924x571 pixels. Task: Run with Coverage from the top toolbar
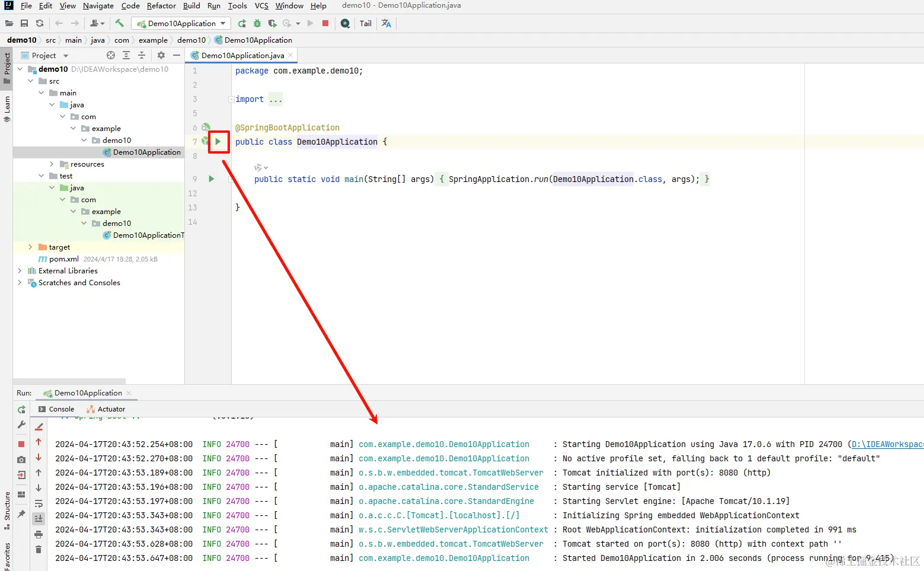click(272, 23)
